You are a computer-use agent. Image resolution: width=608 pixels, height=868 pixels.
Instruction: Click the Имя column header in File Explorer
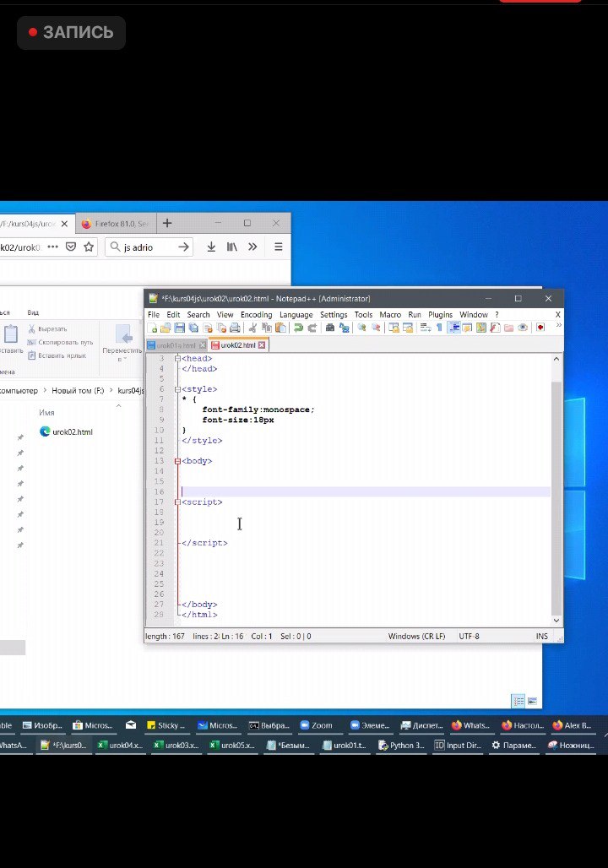(46, 412)
